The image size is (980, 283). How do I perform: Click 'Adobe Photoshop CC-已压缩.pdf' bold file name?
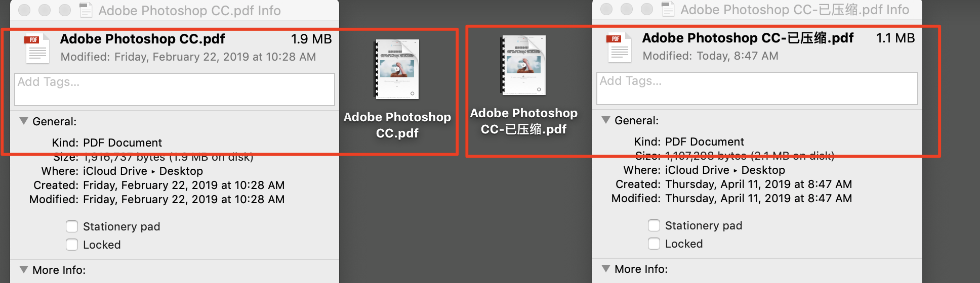[748, 38]
